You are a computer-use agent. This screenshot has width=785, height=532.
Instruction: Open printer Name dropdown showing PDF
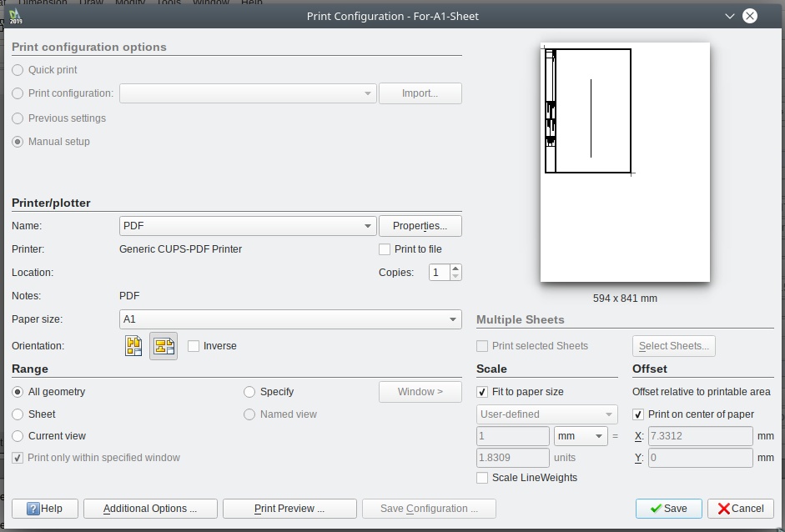click(x=248, y=226)
